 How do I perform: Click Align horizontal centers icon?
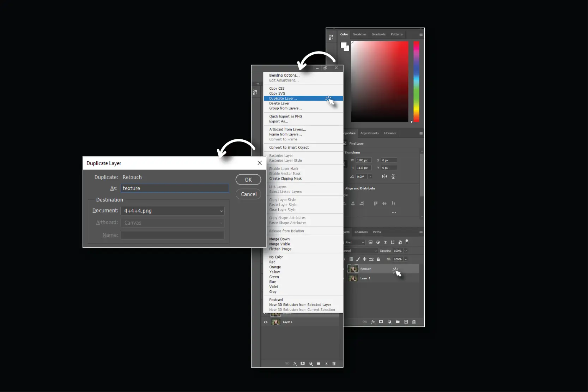point(353,204)
